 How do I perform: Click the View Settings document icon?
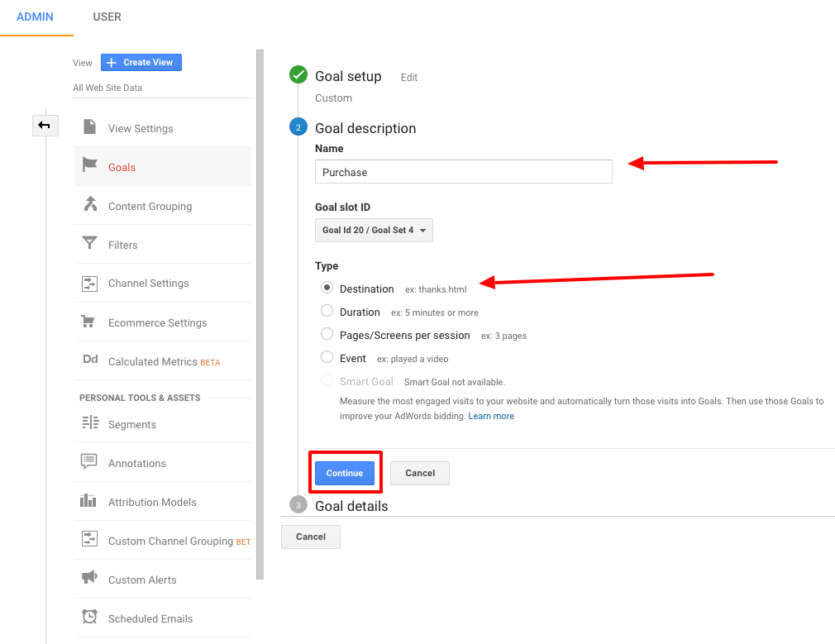click(x=89, y=126)
